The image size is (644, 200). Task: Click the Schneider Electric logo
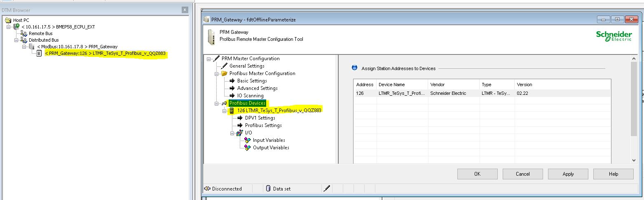(x=614, y=36)
